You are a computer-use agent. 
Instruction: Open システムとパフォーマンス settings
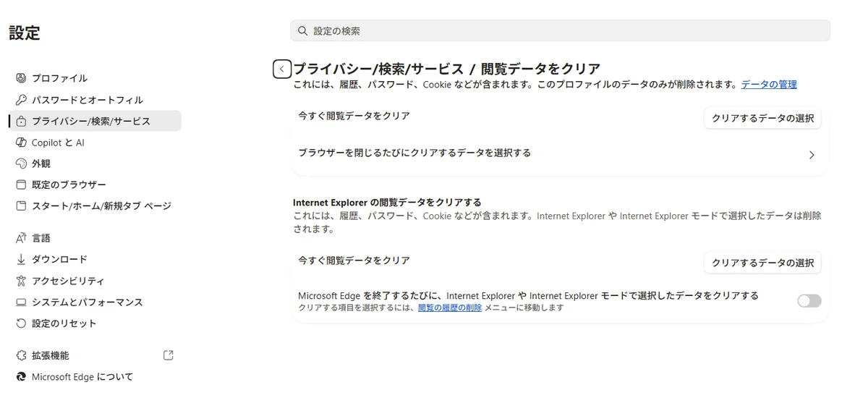95,302
